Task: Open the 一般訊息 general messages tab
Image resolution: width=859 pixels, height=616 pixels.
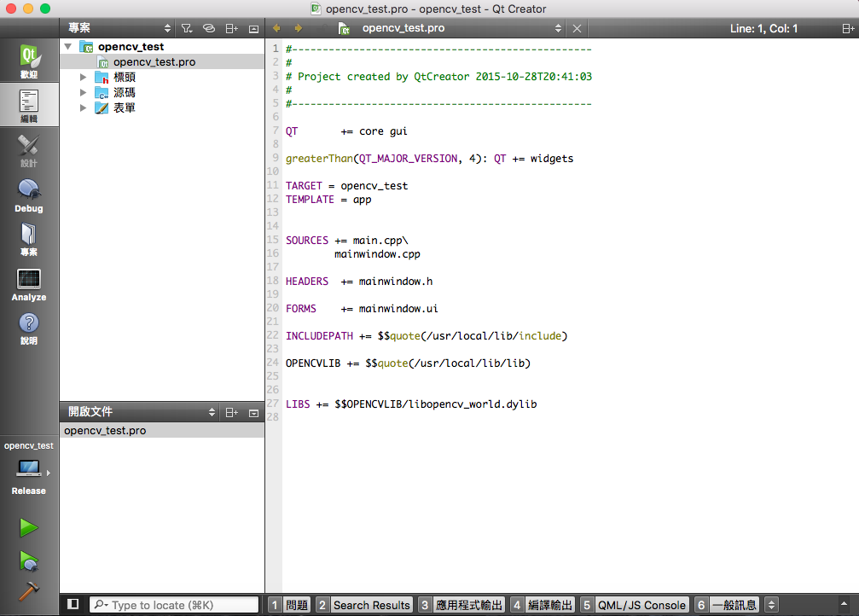Action: (727, 605)
